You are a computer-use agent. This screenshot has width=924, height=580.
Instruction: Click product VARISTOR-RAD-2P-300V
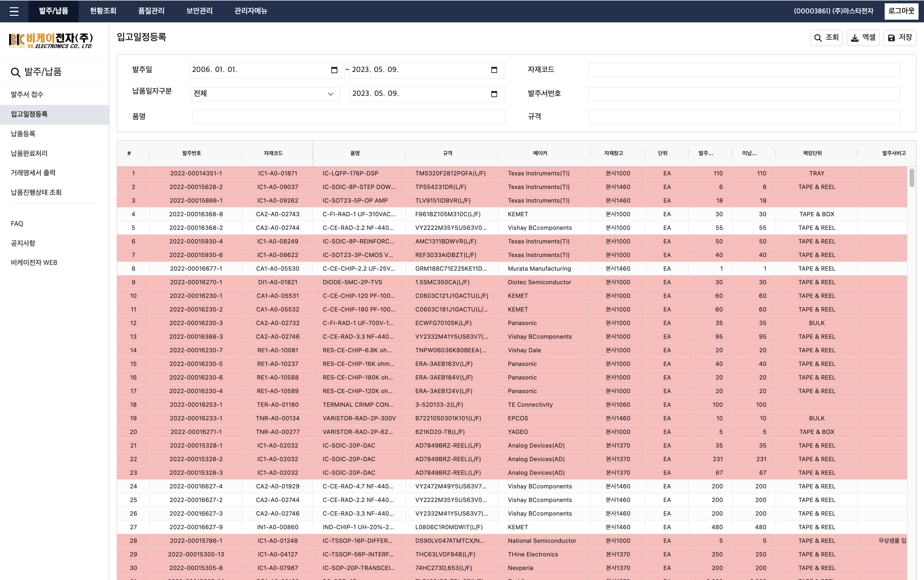click(359, 419)
